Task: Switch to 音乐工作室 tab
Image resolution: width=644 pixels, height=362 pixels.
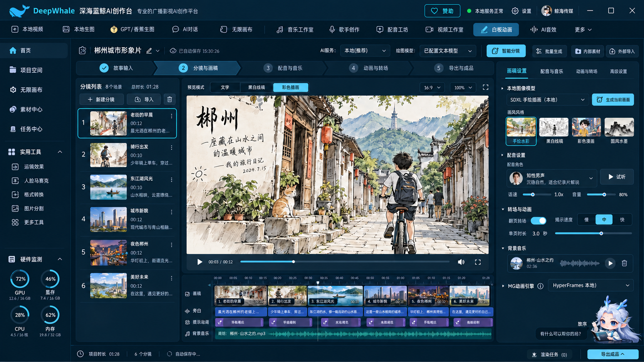Action: (x=295, y=30)
